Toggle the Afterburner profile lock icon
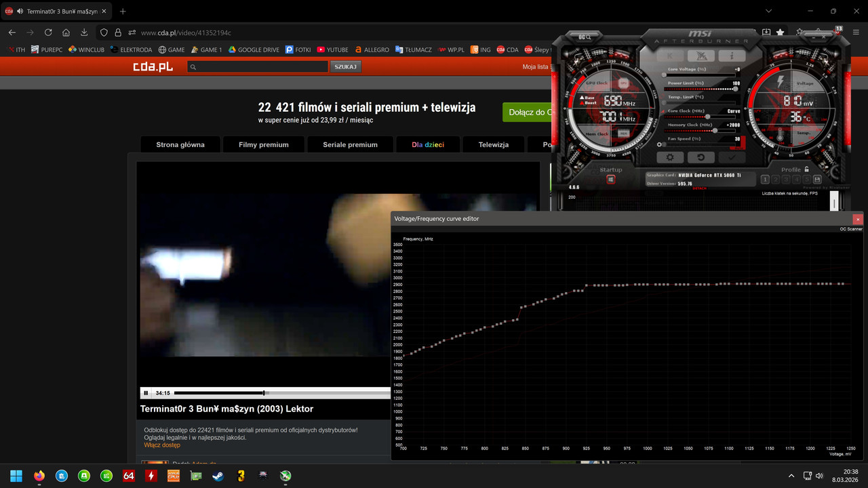This screenshot has height=488, width=868. click(806, 169)
